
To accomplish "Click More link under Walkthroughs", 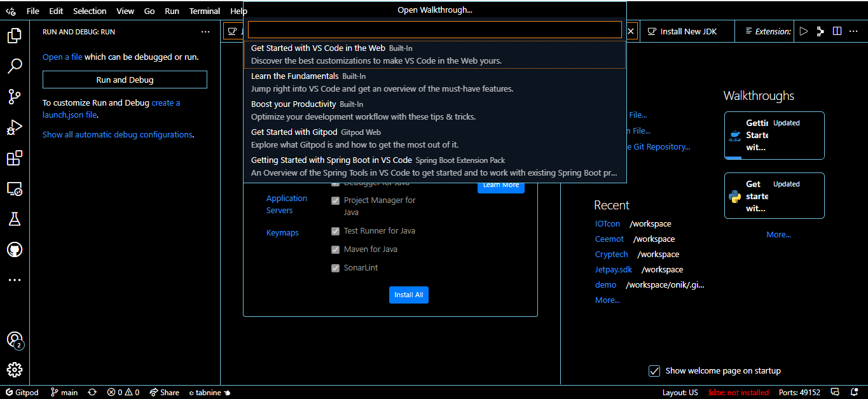I will click(x=778, y=235).
